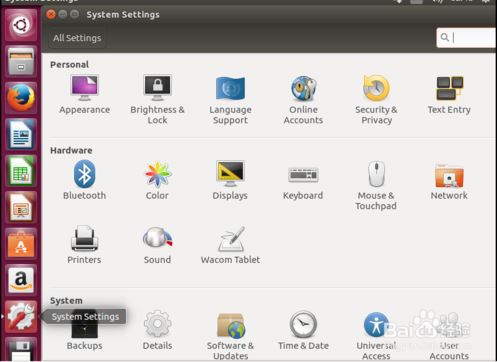Open Software & Updates panel
This screenshot has width=497, height=362.
coord(230,336)
